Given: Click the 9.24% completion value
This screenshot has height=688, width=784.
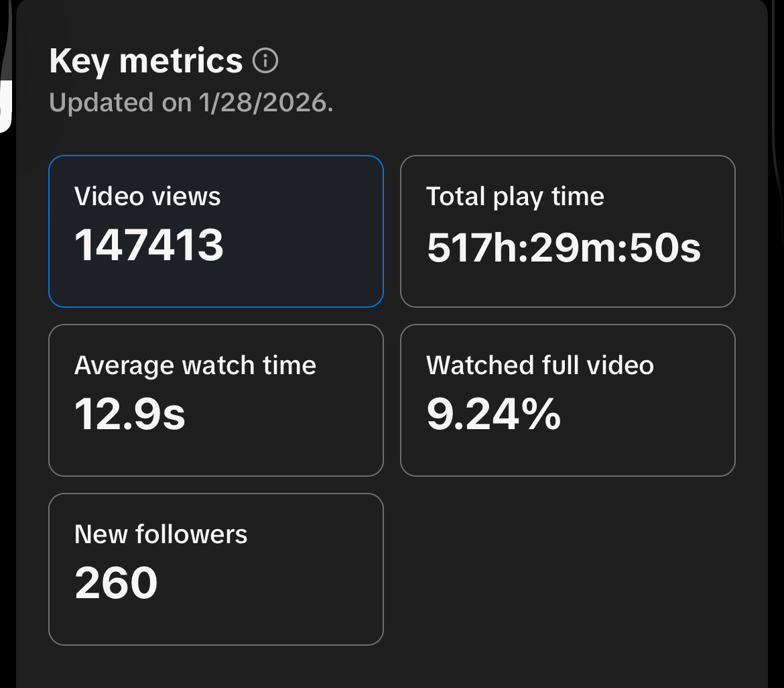Looking at the screenshot, I should (493, 414).
